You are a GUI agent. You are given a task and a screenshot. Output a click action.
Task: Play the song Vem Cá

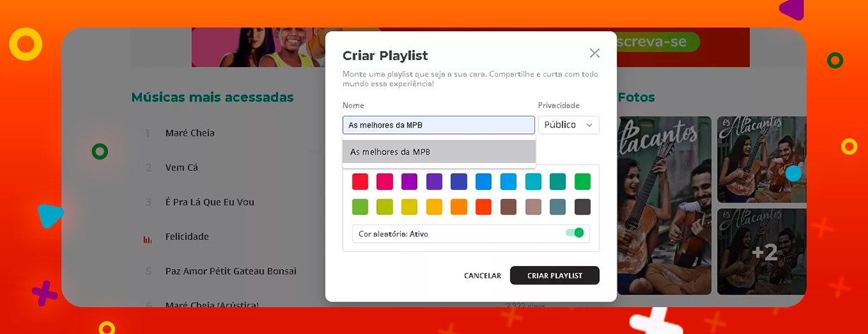(181, 167)
